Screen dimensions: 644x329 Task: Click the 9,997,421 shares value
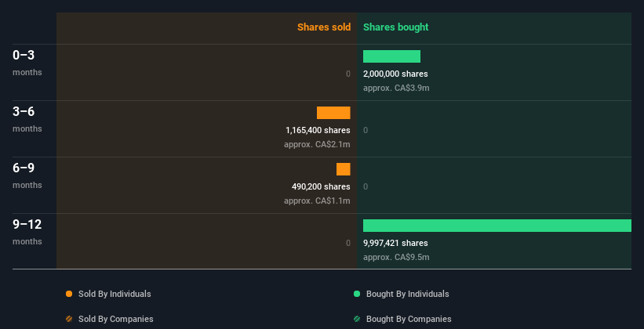tap(395, 243)
